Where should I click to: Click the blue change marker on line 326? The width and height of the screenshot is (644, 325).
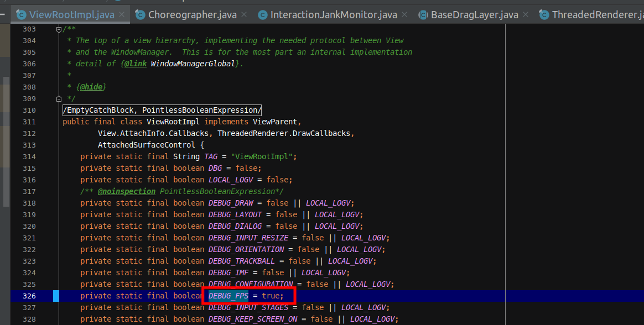(x=56, y=296)
